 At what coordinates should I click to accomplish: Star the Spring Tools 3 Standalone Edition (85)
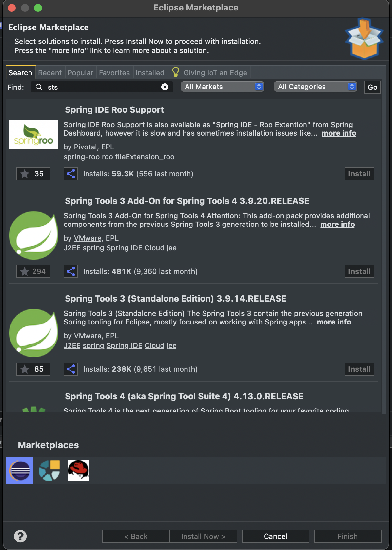click(x=33, y=369)
